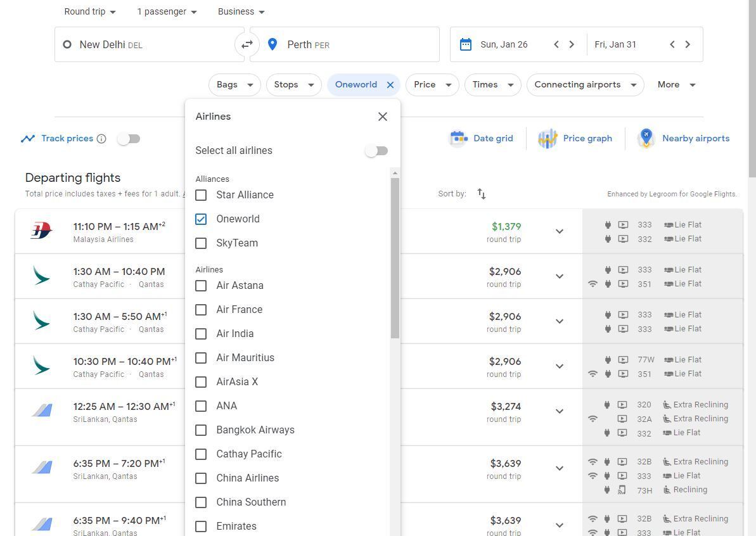
Task: Click the sort order arrows icon
Action: click(x=482, y=194)
